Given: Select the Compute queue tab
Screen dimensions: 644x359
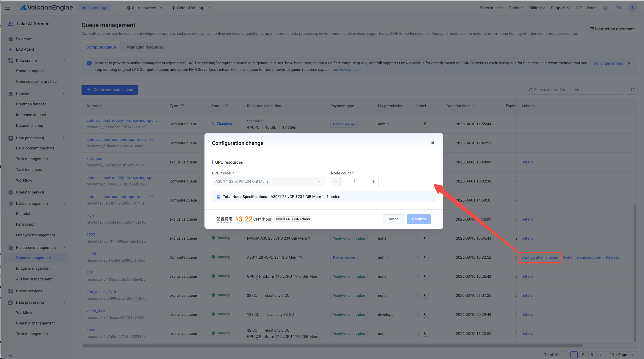Looking at the screenshot, I should (101, 47).
